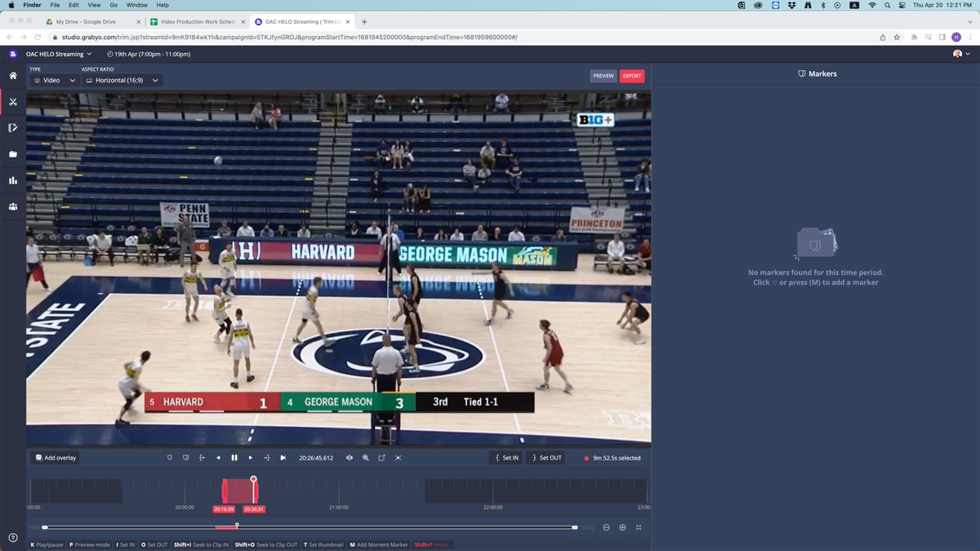This screenshot has width=980, height=551.
Task: Click the red EXPORT button
Action: tap(632, 76)
